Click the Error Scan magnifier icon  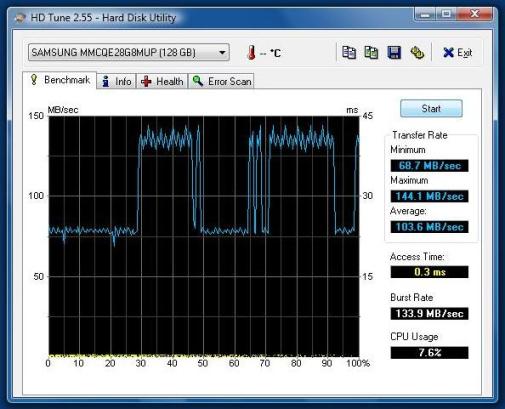click(x=198, y=81)
